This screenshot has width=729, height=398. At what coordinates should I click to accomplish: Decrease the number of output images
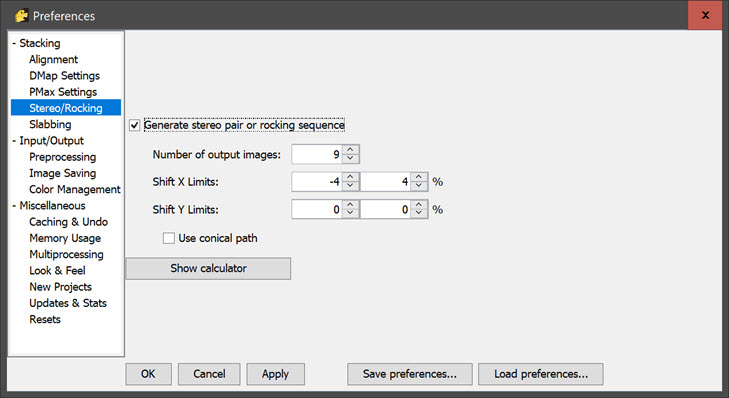[x=350, y=159]
